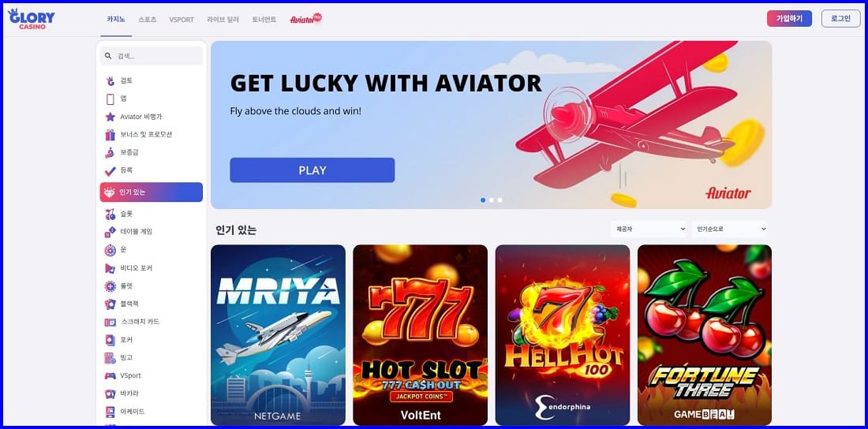Select the first carousel dot indicator
This screenshot has height=429, width=868.
pyautogui.click(x=483, y=200)
